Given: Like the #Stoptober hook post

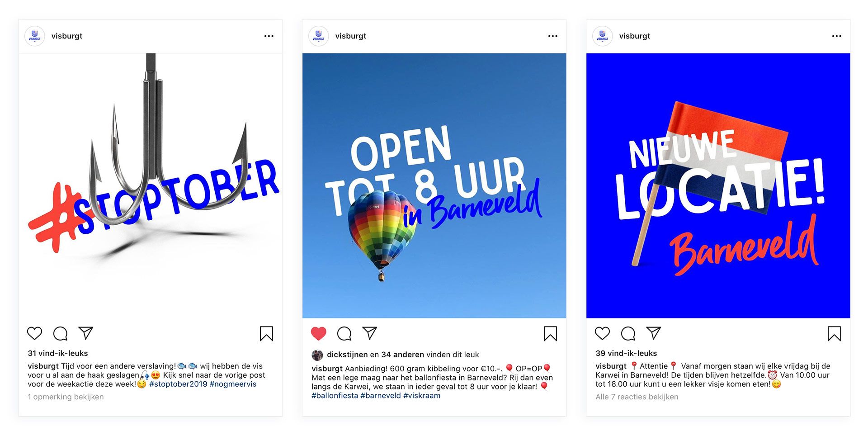Looking at the screenshot, I should [34, 333].
